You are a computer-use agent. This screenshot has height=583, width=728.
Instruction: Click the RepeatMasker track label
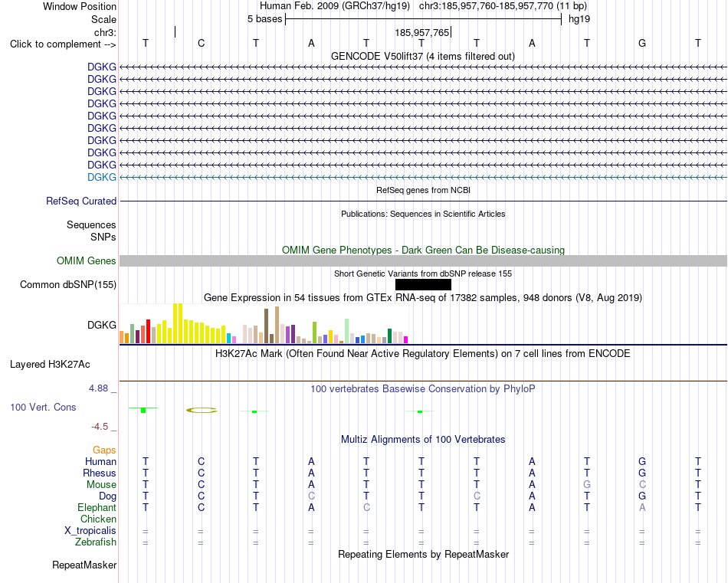pos(84,565)
